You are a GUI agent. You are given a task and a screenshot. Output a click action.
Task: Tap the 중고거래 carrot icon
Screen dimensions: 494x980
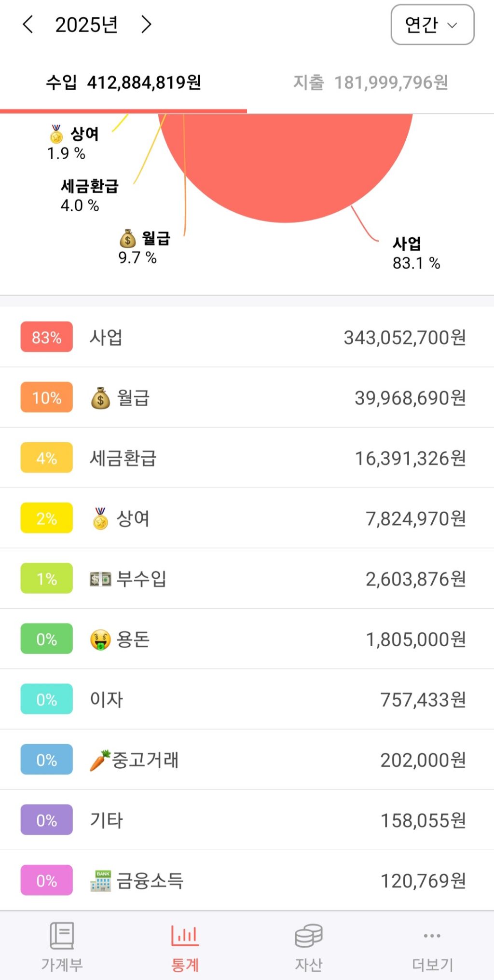click(100, 761)
